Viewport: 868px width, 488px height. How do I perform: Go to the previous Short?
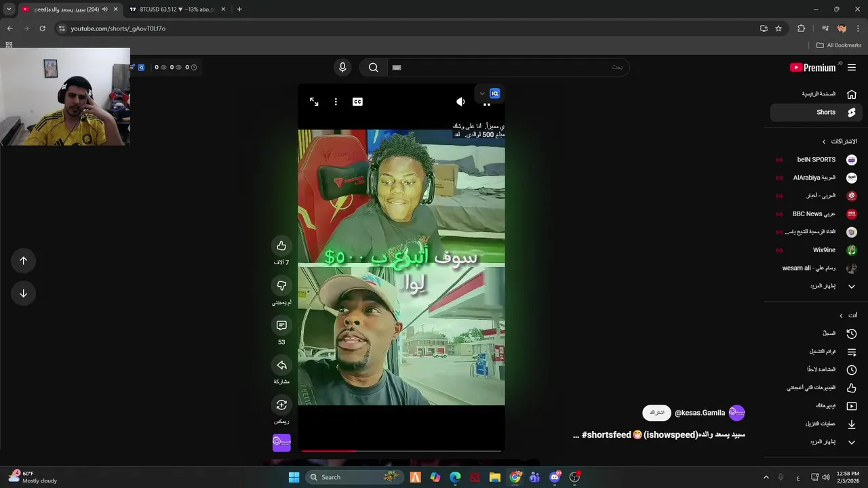tap(23, 260)
